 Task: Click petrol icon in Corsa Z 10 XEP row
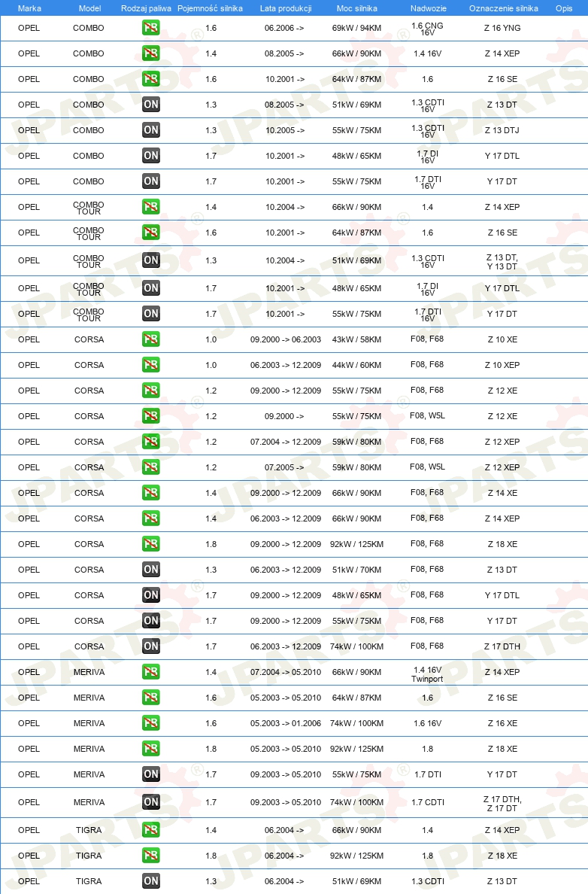point(151,365)
